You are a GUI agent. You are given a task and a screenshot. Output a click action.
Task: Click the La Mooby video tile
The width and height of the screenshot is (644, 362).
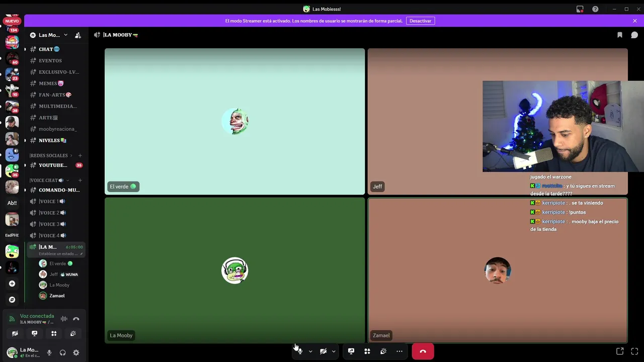coord(234,270)
